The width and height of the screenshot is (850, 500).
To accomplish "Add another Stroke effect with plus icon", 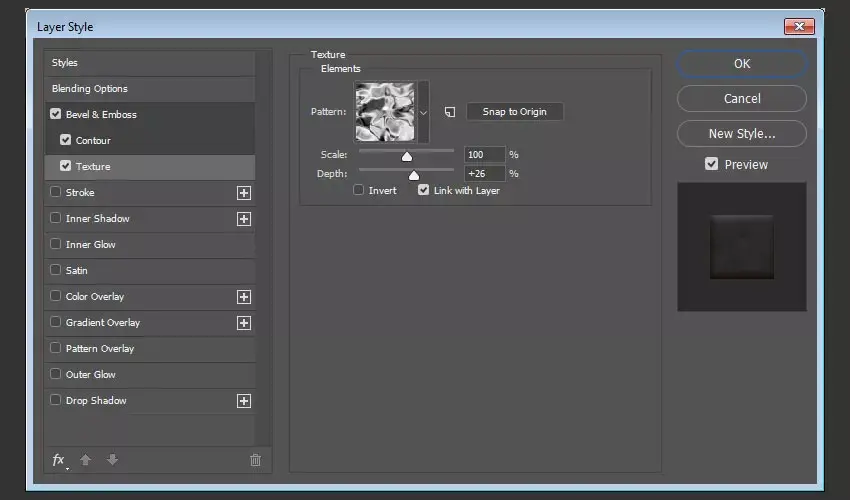I will tap(244, 193).
